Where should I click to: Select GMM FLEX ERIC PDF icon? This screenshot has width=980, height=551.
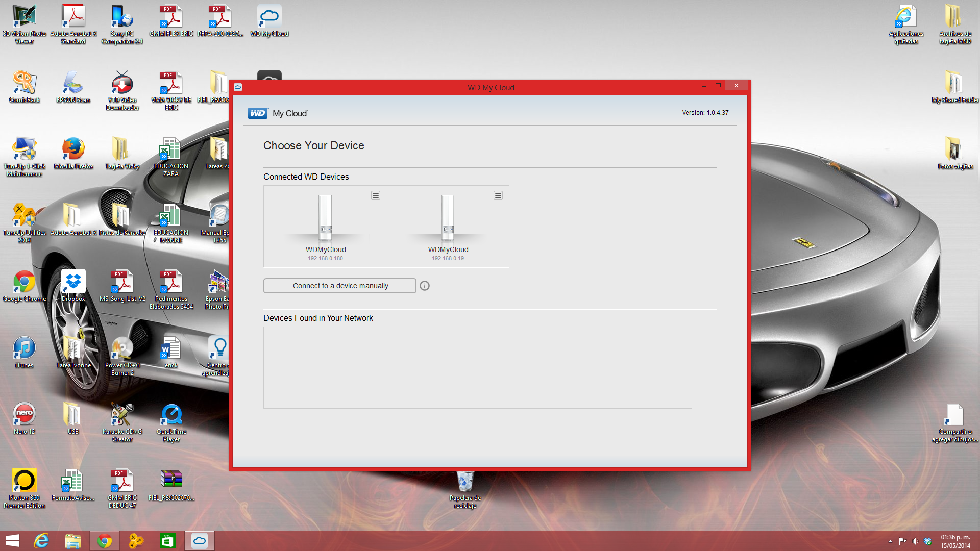[171, 20]
